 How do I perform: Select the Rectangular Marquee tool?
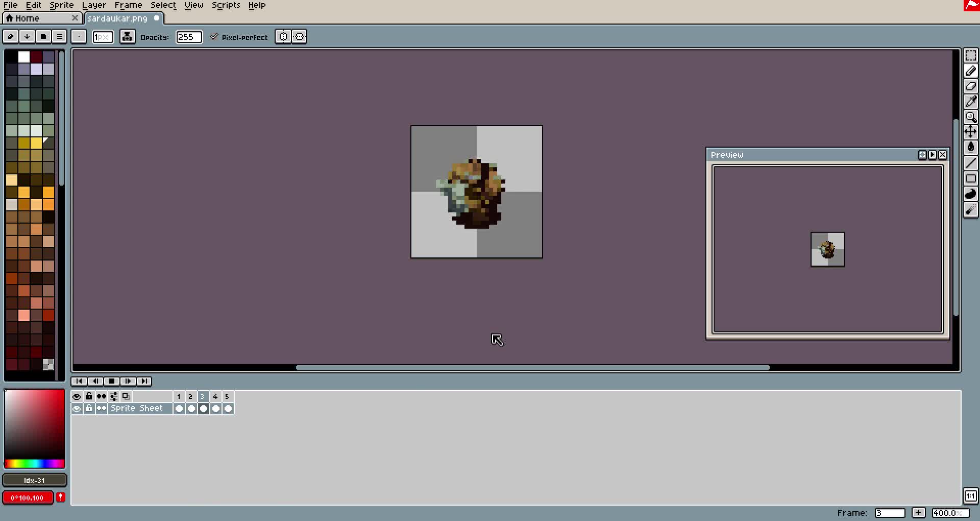(x=971, y=56)
